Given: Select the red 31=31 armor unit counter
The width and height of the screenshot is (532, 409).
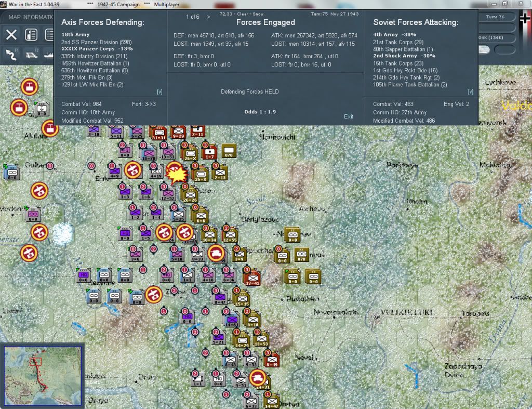Looking at the screenshot, I should [x=159, y=133].
